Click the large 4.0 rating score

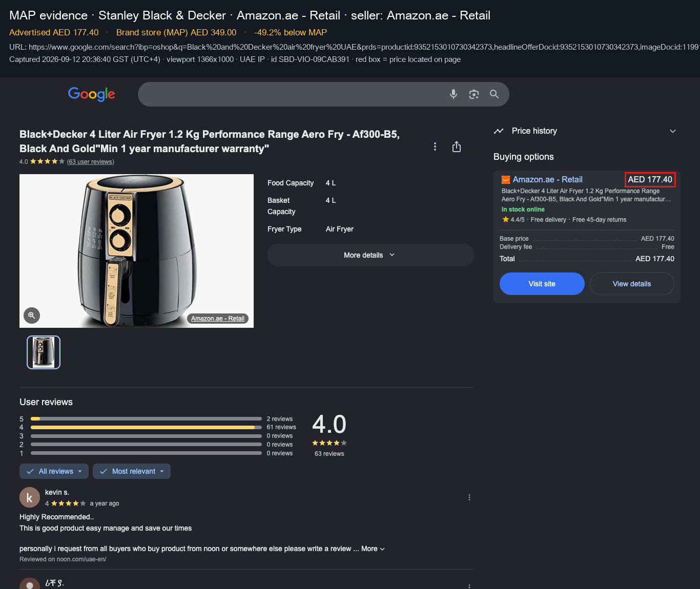pos(330,425)
